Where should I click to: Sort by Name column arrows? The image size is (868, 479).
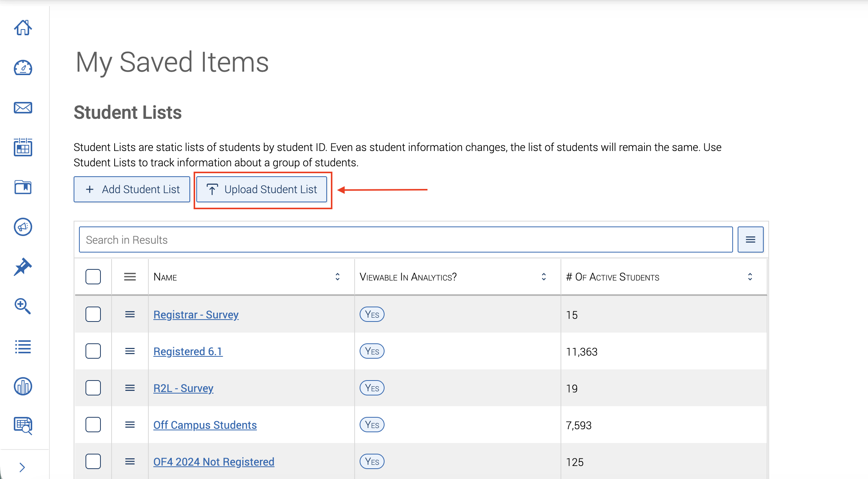337,277
